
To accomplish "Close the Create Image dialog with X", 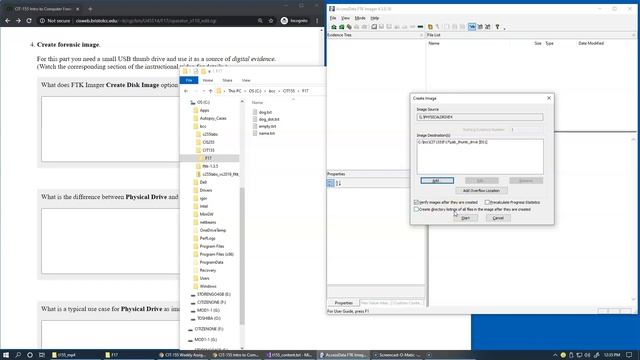I will click(549, 98).
